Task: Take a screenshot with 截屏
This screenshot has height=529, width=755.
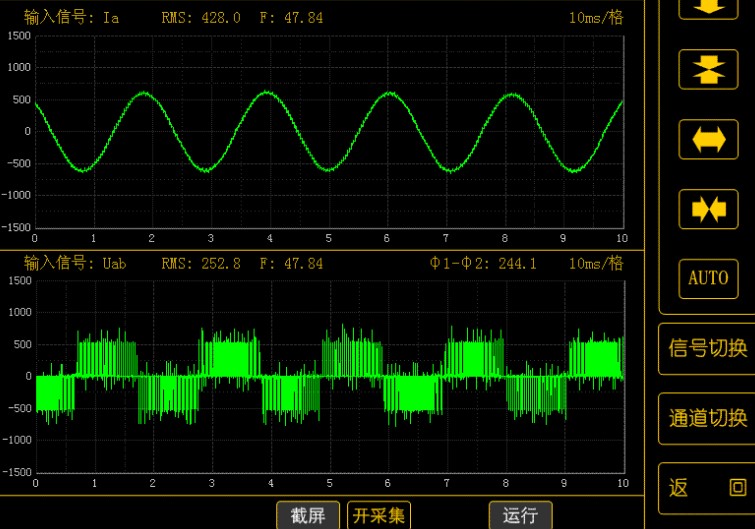Action: (x=308, y=515)
